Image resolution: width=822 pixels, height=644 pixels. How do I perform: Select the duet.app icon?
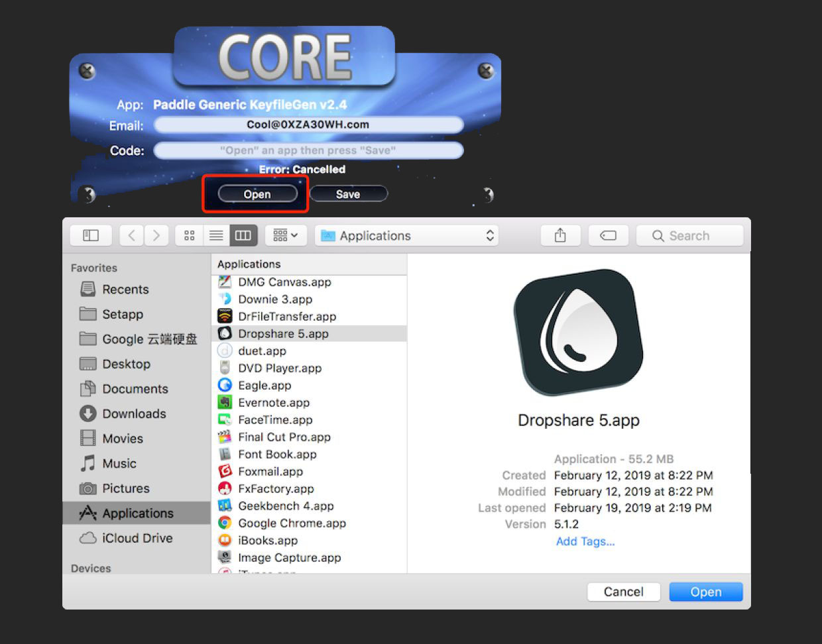point(225,351)
